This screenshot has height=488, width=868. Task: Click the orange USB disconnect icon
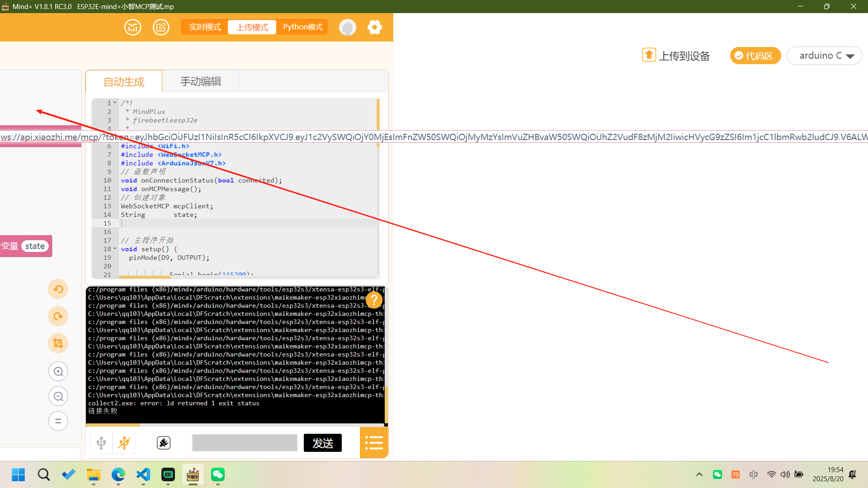pos(124,443)
